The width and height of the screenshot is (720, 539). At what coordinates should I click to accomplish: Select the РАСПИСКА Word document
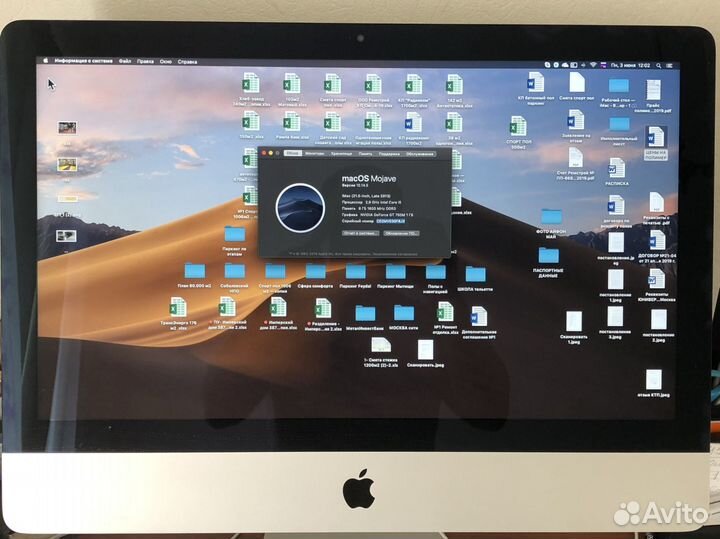click(616, 172)
